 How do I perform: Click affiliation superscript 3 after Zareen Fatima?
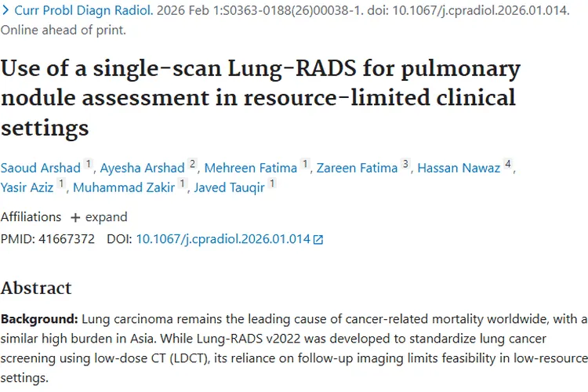click(405, 165)
